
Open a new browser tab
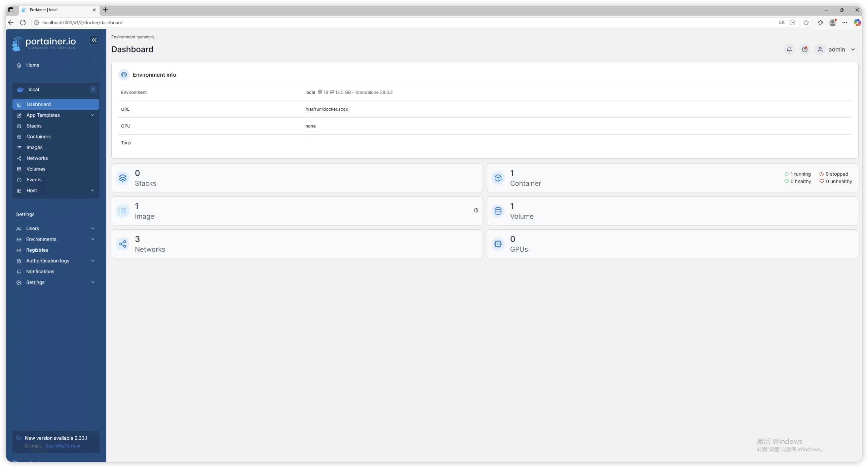click(106, 10)
